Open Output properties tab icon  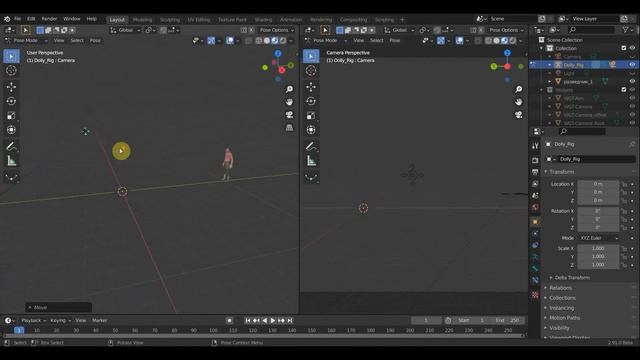[535, 172]
